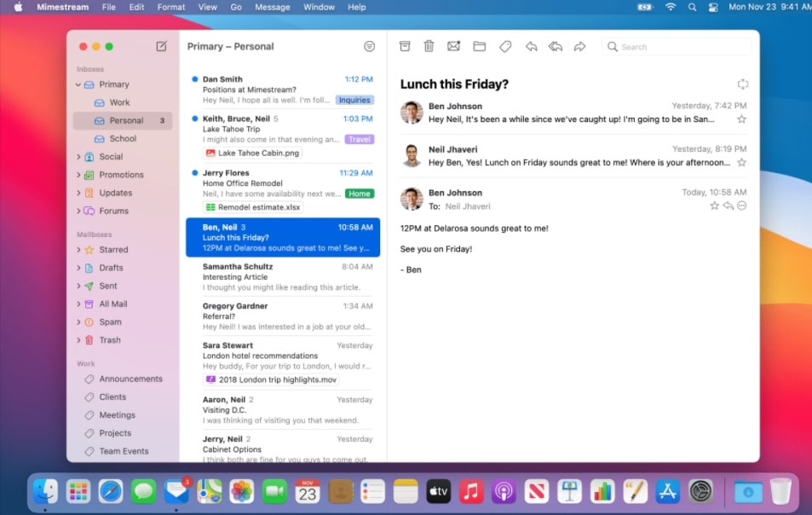Image resolution: width=812 pixels, height=515 pixels.
Task: Expand the Promotions inbox category
Action: [x=78, y=175]
